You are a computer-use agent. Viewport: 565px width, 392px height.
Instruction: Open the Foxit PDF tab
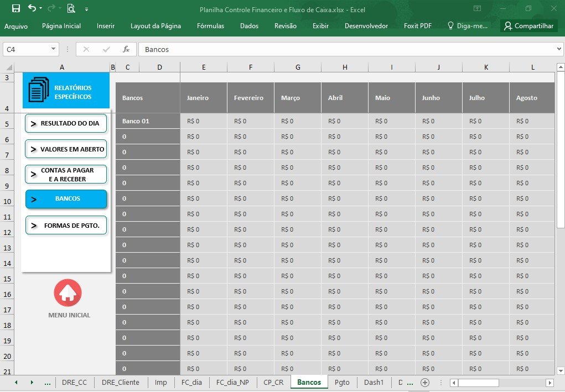[x=418, y=26]
